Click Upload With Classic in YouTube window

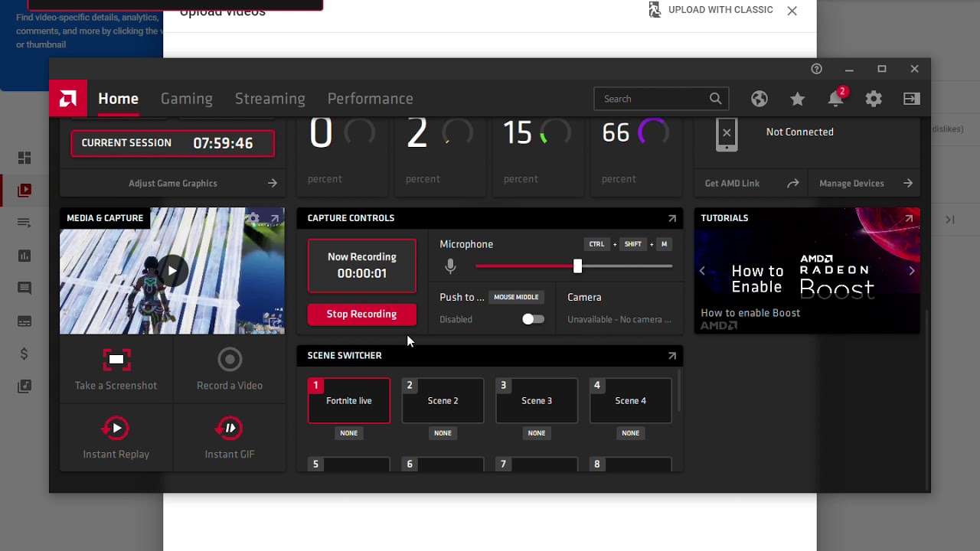point(711,10)
